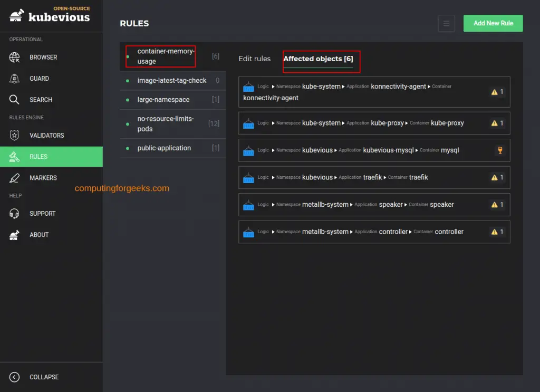Open konnectivity-agent affected object row
Viewport: 540px width, 392px height.
[x=374, y=92]
